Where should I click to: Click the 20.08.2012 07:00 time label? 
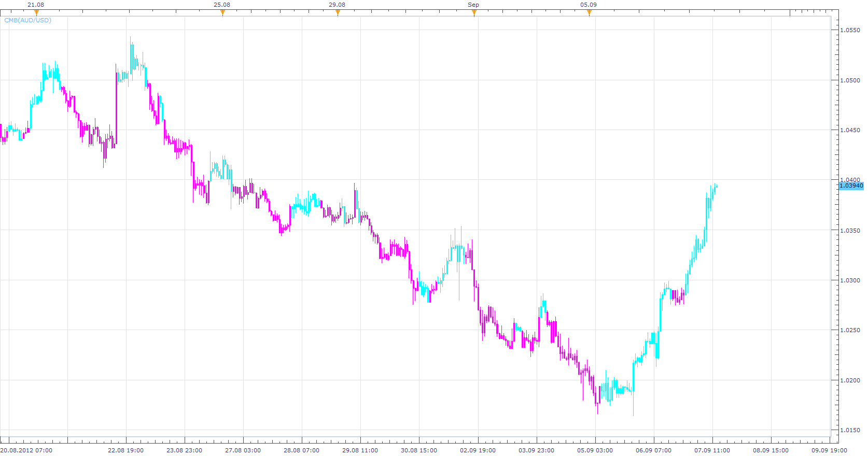pos(26,450)
